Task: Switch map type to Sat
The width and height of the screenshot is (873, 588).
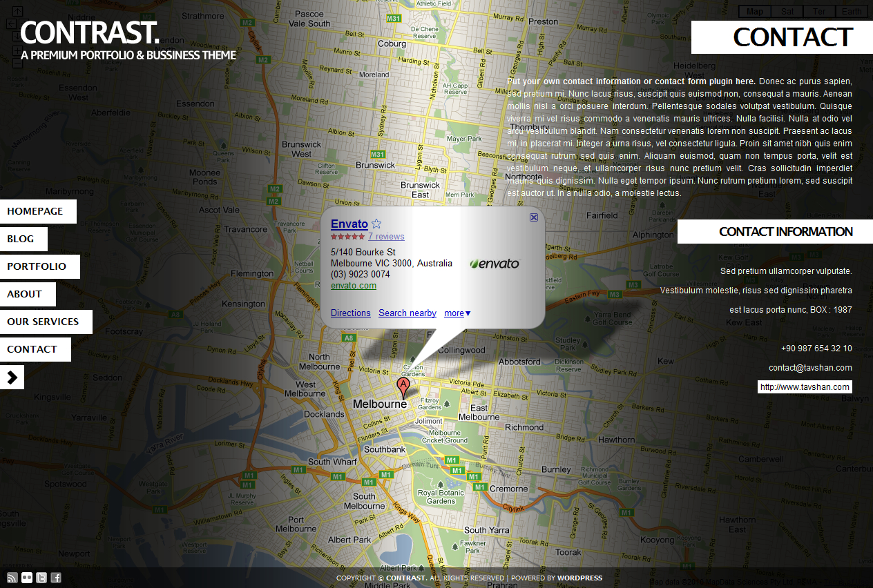Action: point(787,11)
